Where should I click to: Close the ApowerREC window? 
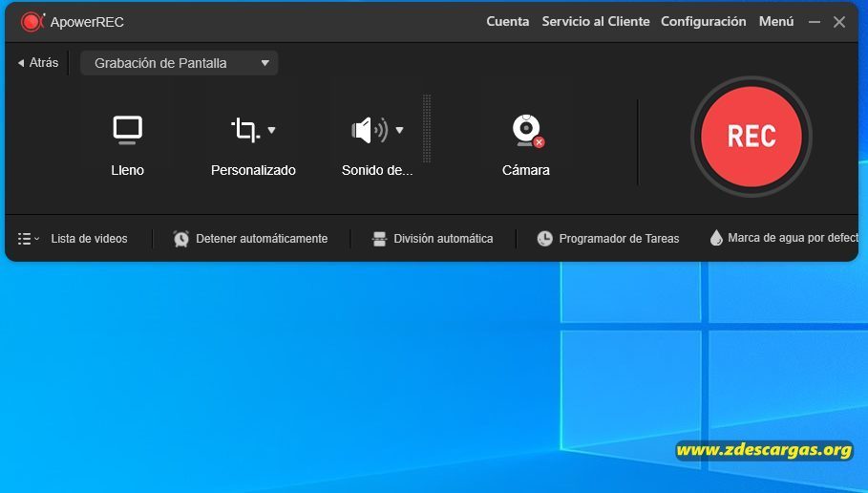(839, 22)
